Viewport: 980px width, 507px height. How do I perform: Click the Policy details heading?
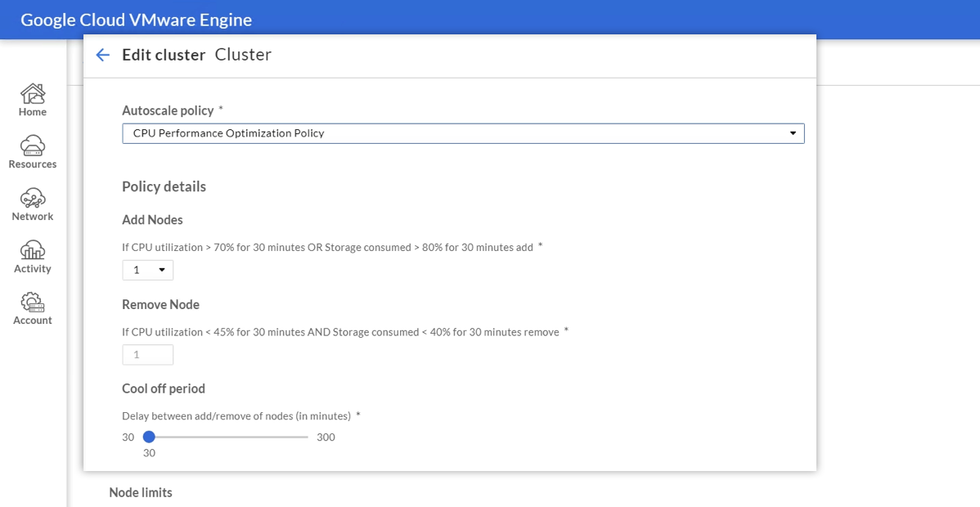164,187
